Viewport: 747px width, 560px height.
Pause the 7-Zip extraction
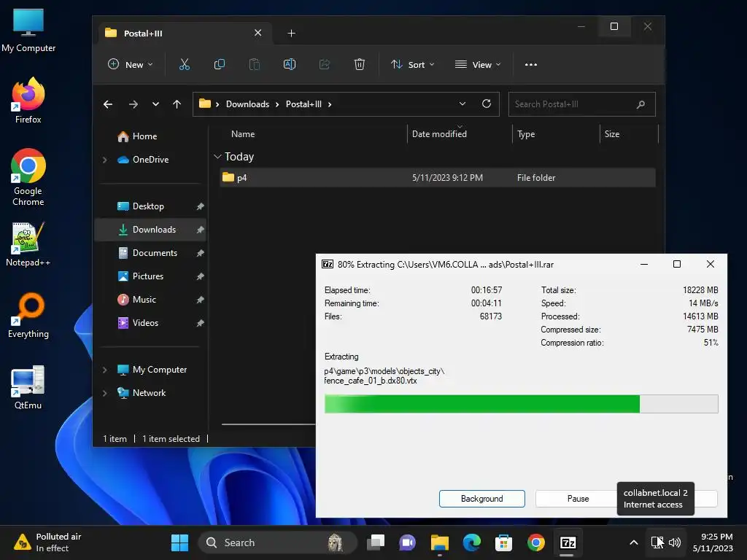pos(578,499)
